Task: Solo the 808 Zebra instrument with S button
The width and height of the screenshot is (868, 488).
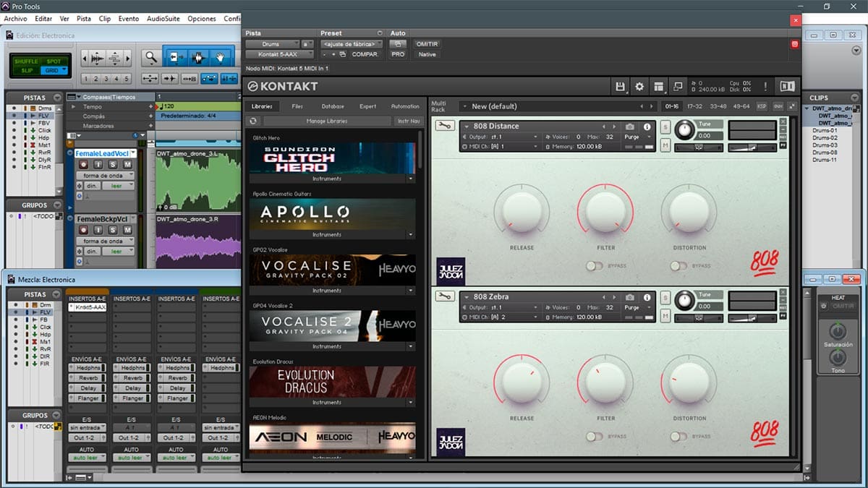Action: coord(665,297)
